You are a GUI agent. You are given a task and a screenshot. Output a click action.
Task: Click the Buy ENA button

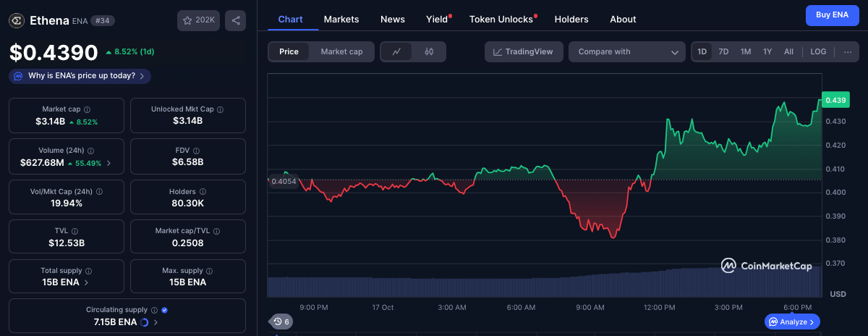[832, 14]
